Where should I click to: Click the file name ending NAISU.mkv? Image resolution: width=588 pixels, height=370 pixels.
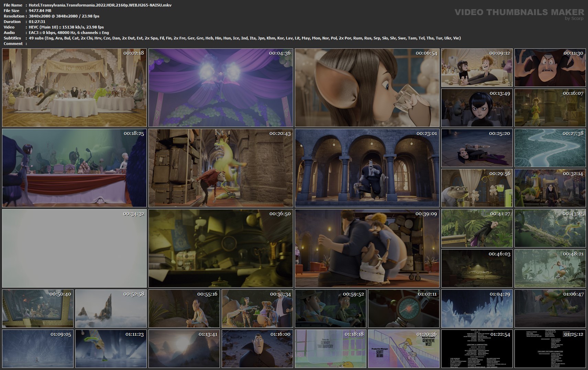[100, 5]
